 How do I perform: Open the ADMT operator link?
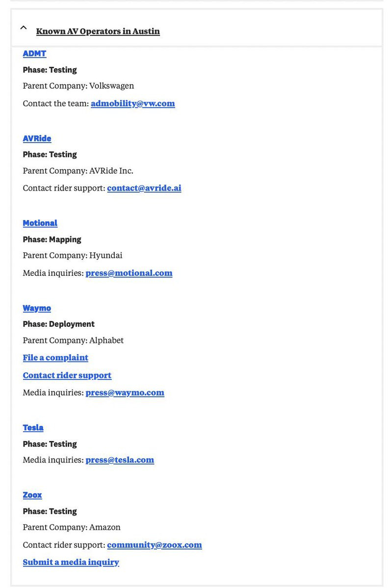click(34, 54)
